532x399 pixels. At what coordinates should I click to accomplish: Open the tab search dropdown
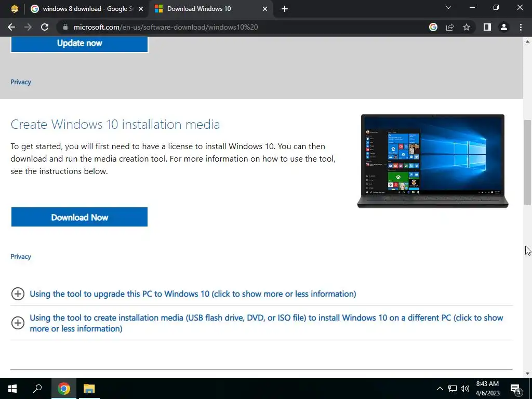pyautogui.click(x=448, y=7)
